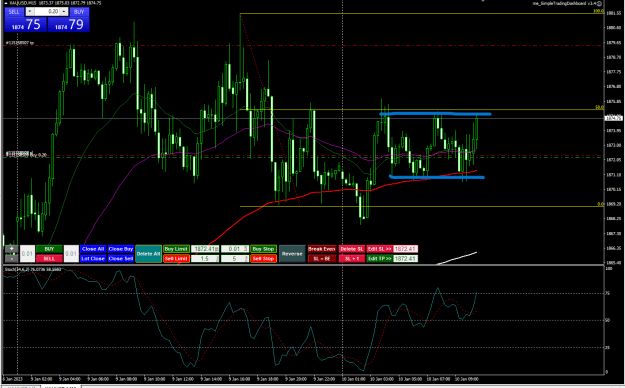Screen dimensions: 625x388
Task: Click the lower blue horizontal support line
Action: click(436, 177)
